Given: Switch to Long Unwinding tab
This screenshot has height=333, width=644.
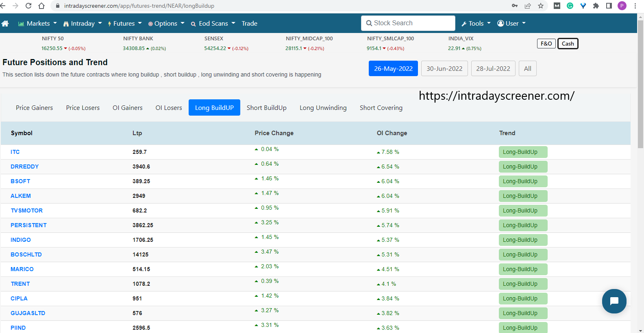Looking at the screenshot, I should coord(323,107).
